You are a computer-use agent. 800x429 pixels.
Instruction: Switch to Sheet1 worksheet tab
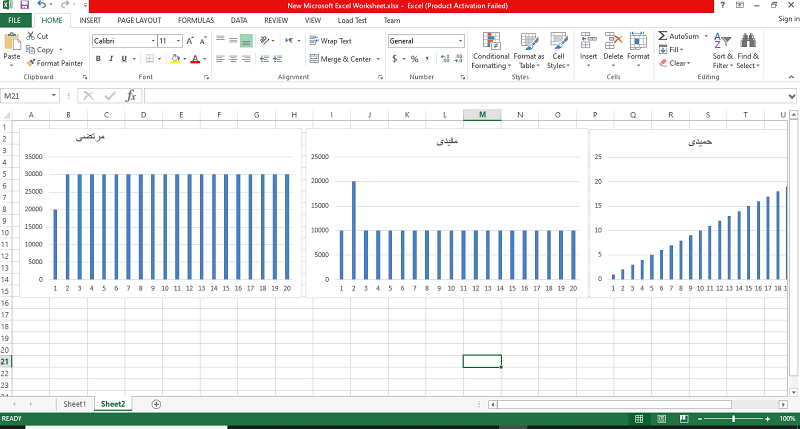[74, 404]
